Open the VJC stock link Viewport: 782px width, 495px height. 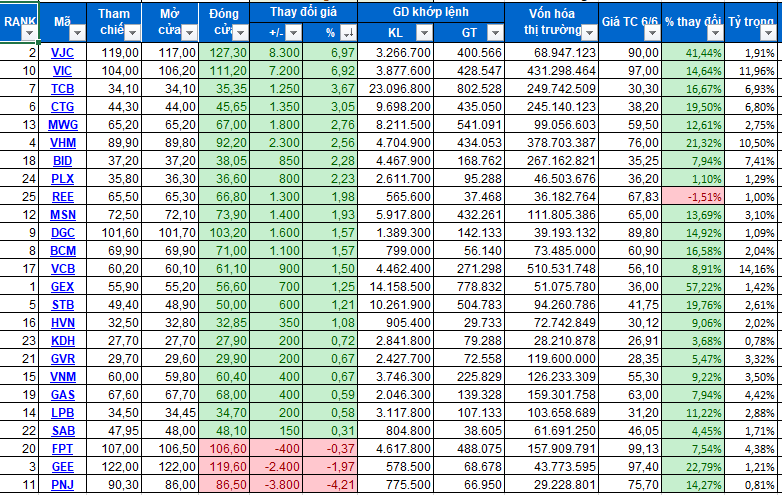[x=62, y=53]
